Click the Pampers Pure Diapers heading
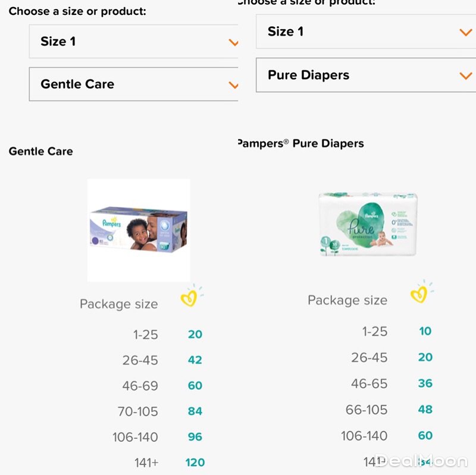 300,144
